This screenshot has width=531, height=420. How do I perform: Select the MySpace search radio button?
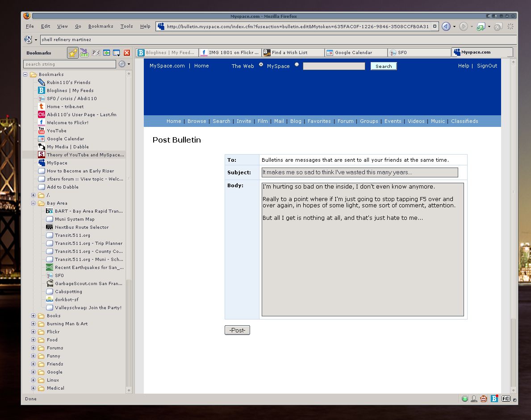(x=297, y=65)
